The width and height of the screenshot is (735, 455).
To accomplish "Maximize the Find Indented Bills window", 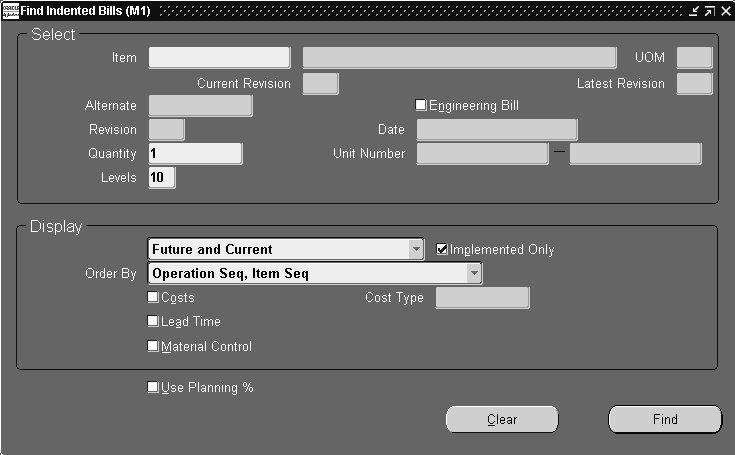I will coord(710,11).
